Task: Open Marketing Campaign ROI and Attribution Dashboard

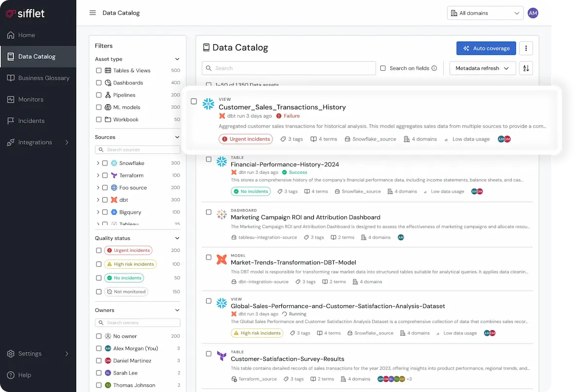Action: tap(306, 217)
